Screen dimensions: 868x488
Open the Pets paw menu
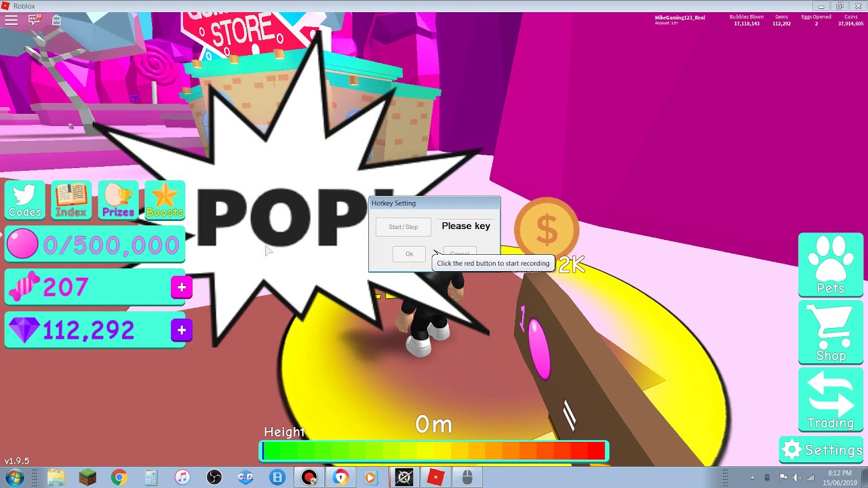pos(831,265)
